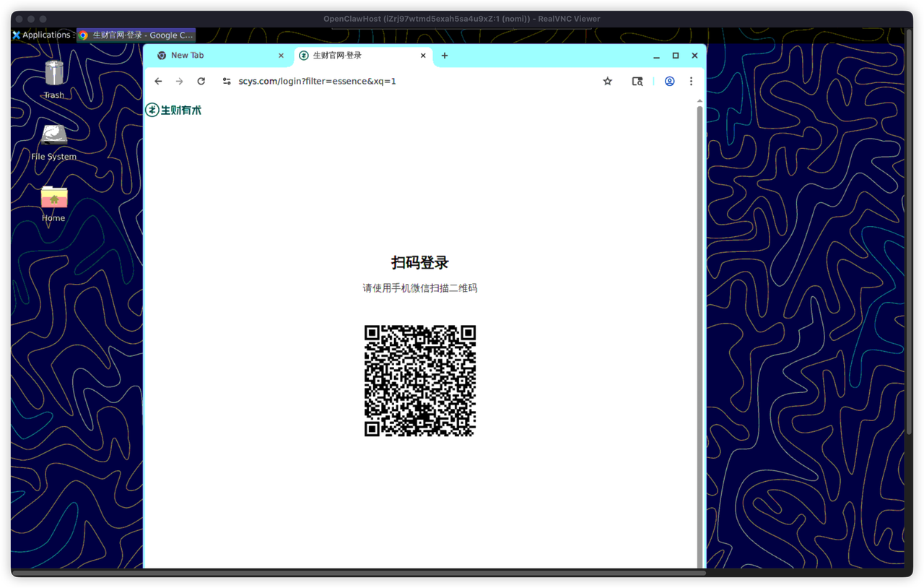Close the 生财官网·登录 tab
The image size is (924, 588).
[424, 56]
